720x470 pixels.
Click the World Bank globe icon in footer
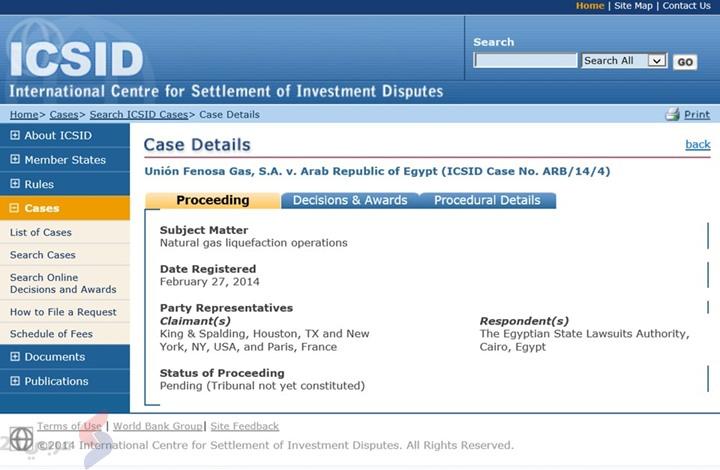click(20, 438)
